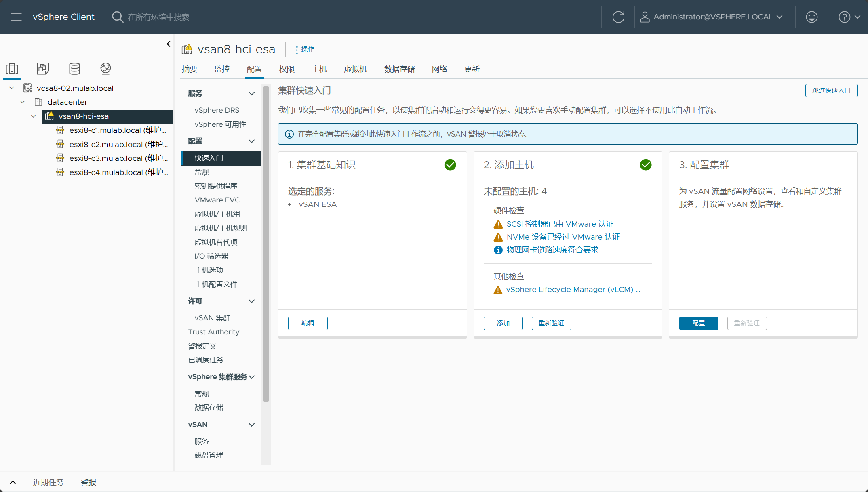Image resolution: width=868 pixels, height=492 pixels.
Task: Switch to Storage inventory view
Action: pyautogui.click(x=74, y=69)
